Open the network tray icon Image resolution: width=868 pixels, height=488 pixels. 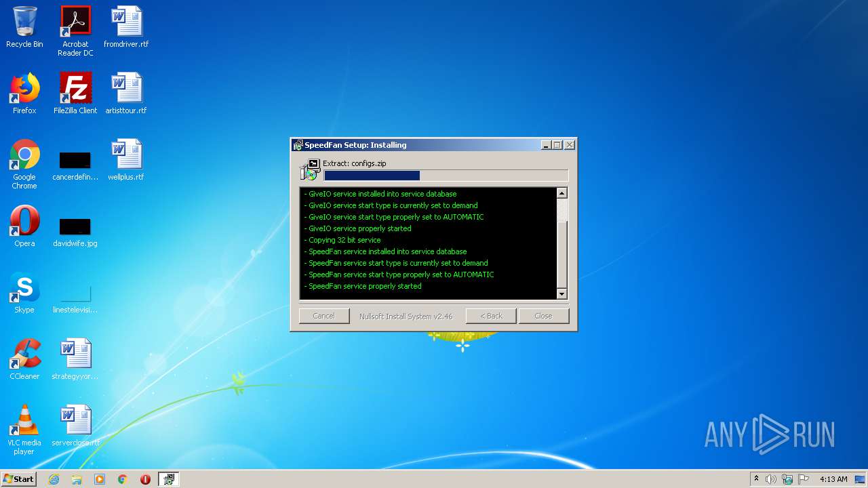(x=787, y=479)
